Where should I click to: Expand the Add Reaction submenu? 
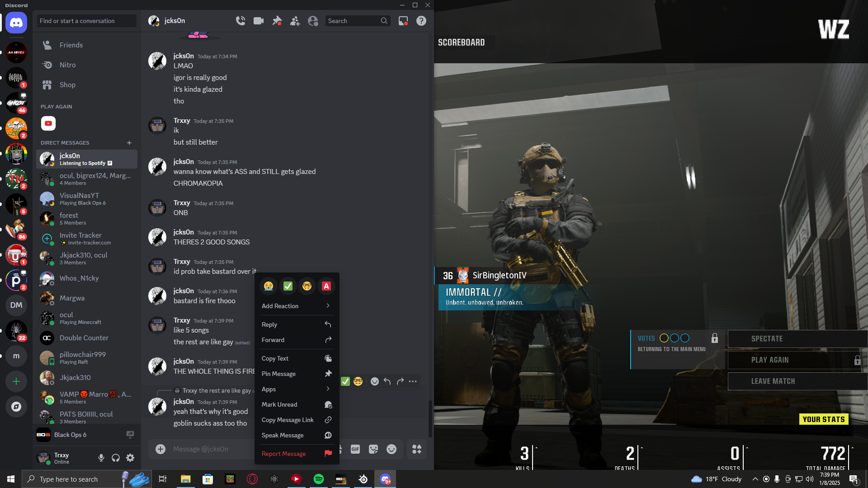(296, 306)
